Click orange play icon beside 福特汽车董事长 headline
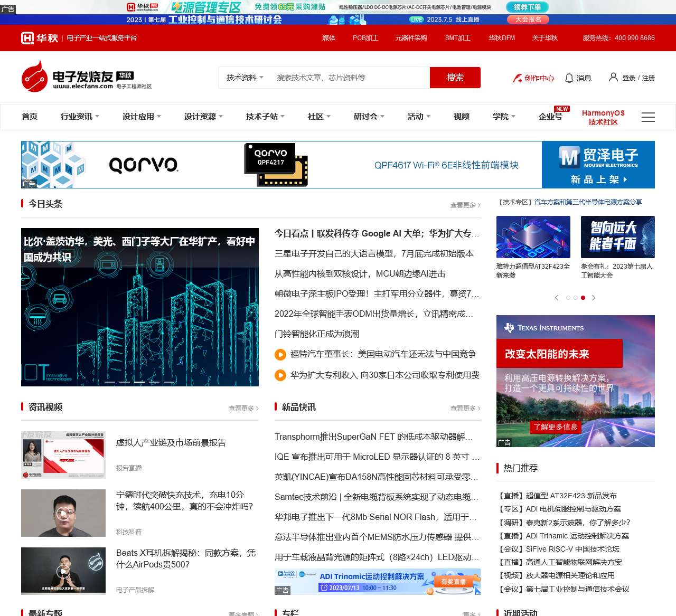The image size is (676, 616). pos(280,355)
